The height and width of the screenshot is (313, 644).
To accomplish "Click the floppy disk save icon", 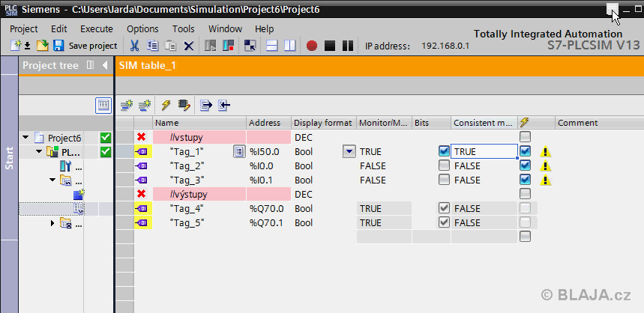I will pos(58,45).
